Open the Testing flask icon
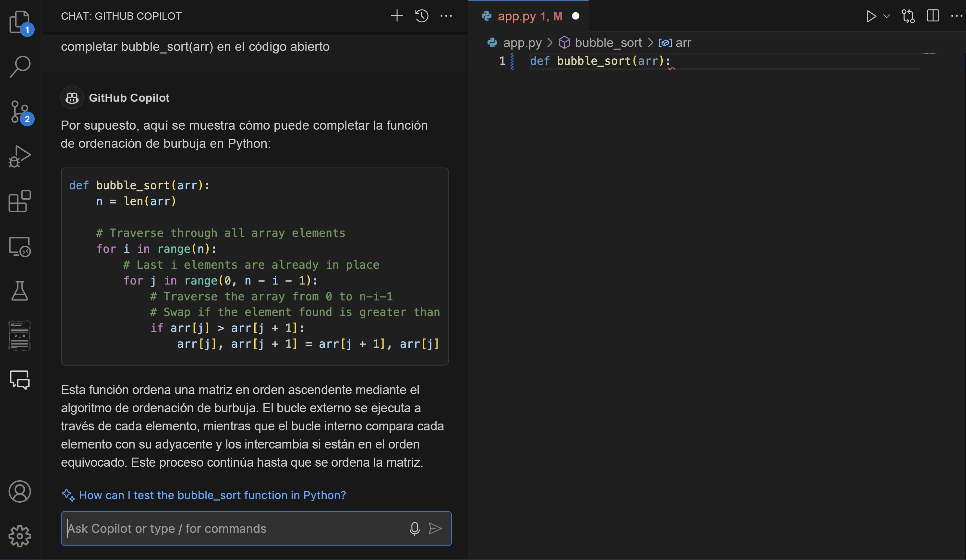This screenshot has height=560, width=966. [19, 291]
